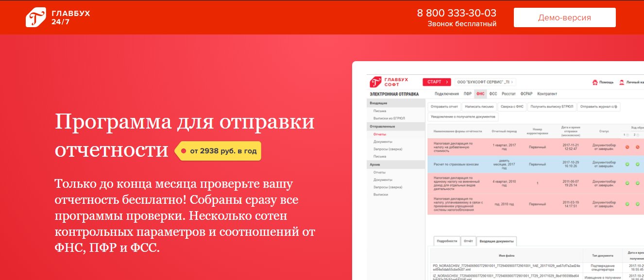Open Отчеты under Архив

click(379, 172)
